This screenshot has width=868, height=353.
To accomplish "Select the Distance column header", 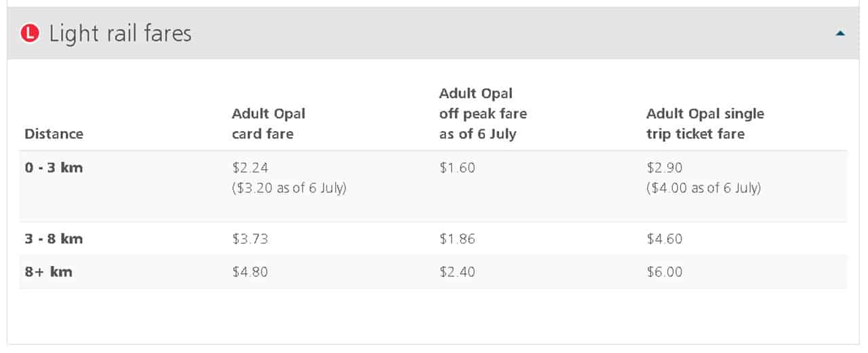I will 54,134.
